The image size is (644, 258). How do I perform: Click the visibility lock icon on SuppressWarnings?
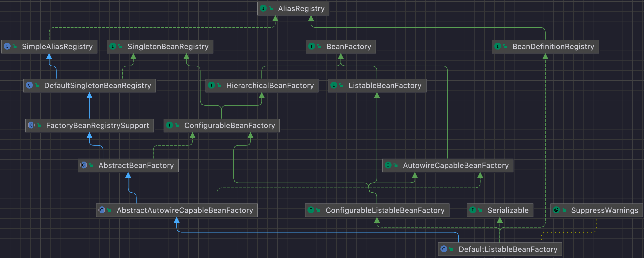(564, 210)
